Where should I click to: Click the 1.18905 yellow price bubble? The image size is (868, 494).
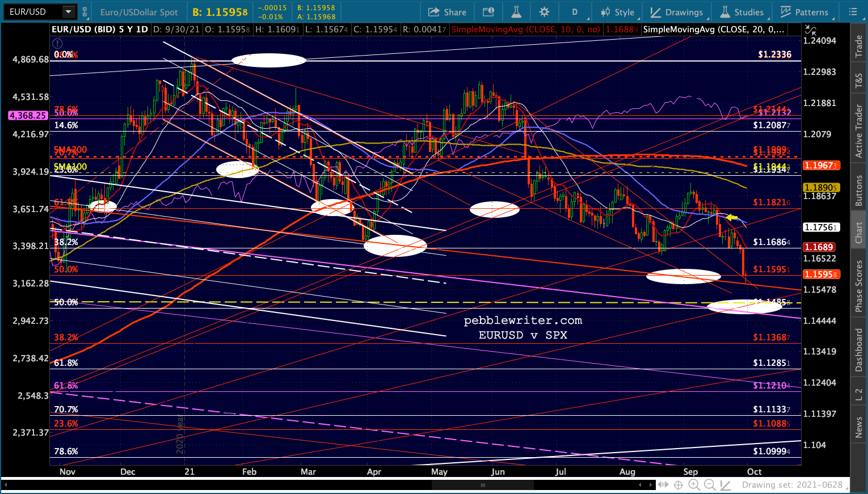pyautogui.click(x=820, y=187)
